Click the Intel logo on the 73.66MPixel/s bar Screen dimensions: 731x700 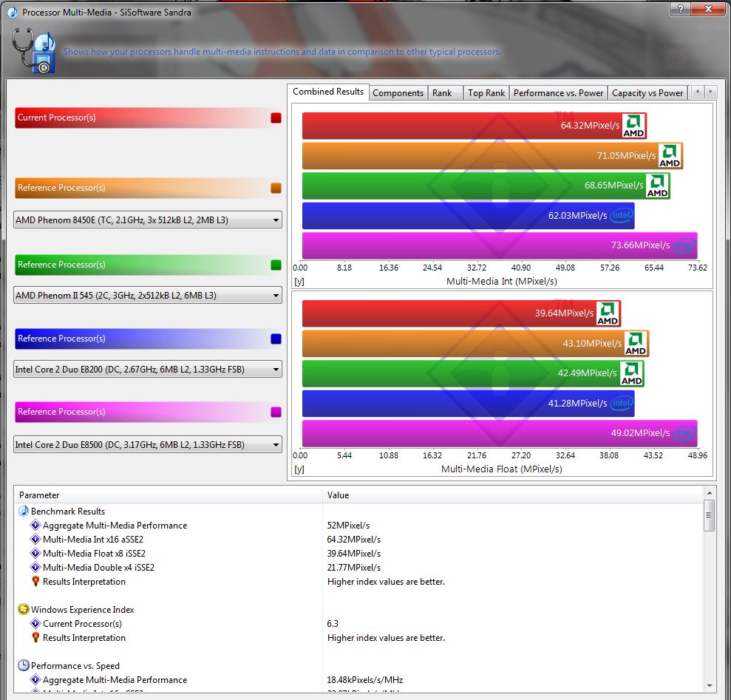[684, 245]
